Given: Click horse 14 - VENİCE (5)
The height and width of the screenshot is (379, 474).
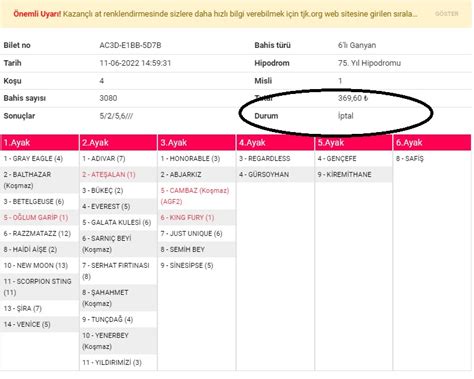Looking at the screenshot, I should (x=39, y=325).
